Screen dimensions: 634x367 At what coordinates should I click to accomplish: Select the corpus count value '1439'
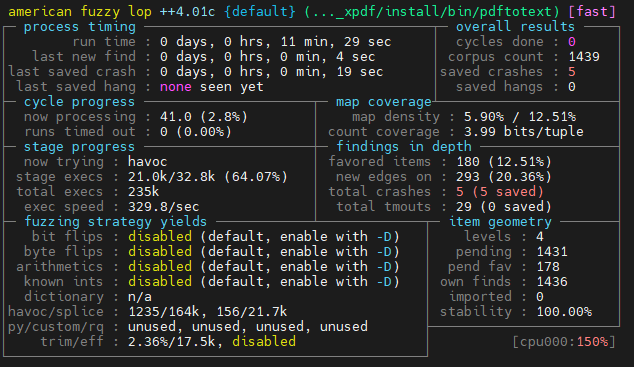[x=584, y=57]
